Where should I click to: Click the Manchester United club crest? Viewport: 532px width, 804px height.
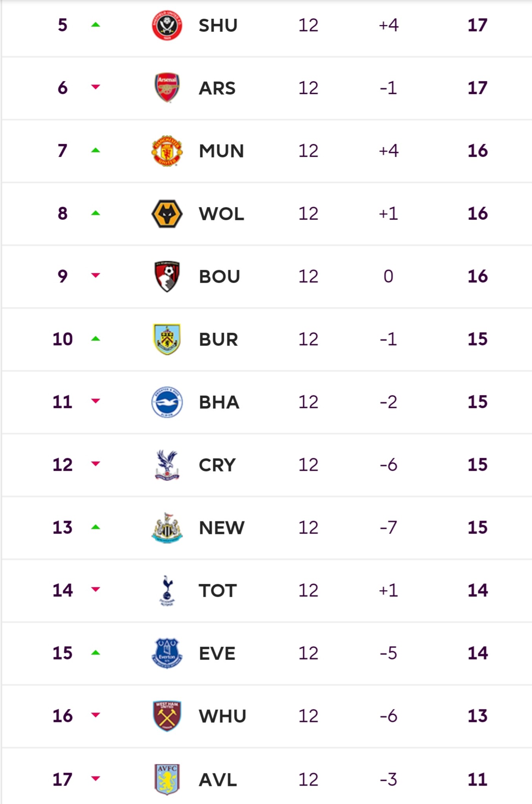coord(167,151)
